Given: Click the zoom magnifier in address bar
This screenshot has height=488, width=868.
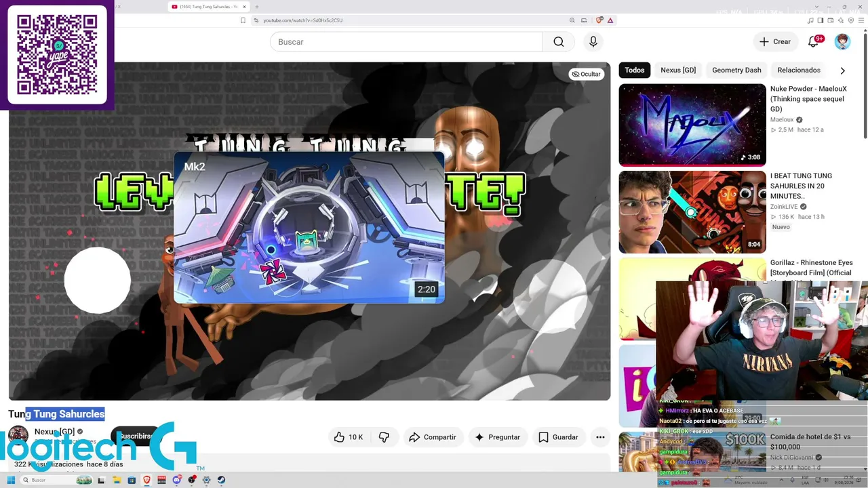Looking at the screenshot, I should click(x=572, y=20).
